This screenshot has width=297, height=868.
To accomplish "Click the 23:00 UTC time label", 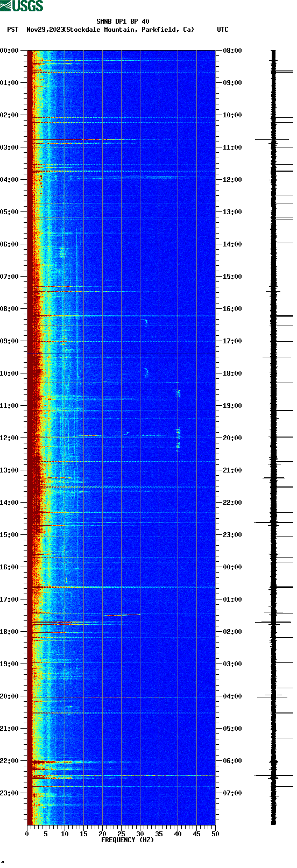I will (232, 535).
